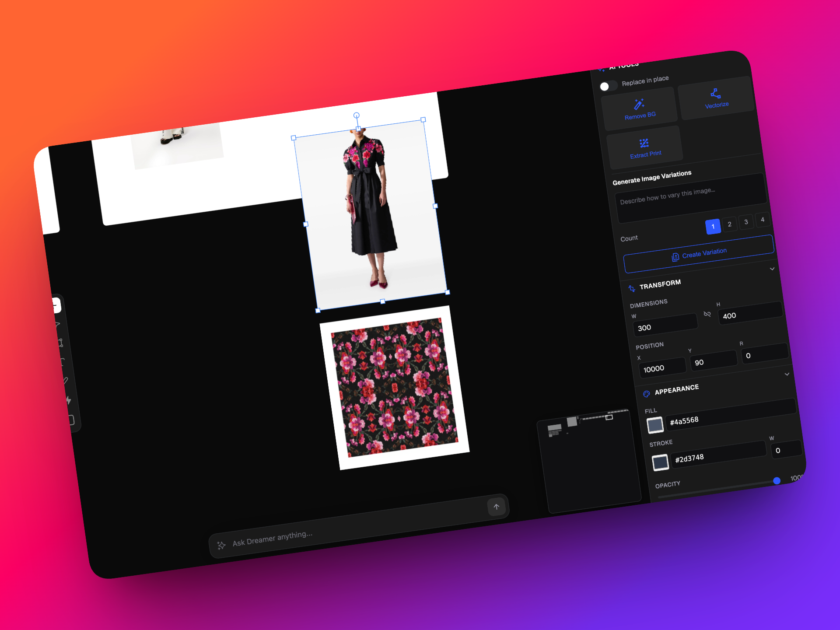840x630 pixels.
Task: Toggle the aspect ratio link between W and H
Action: click(x=707, y=314)
